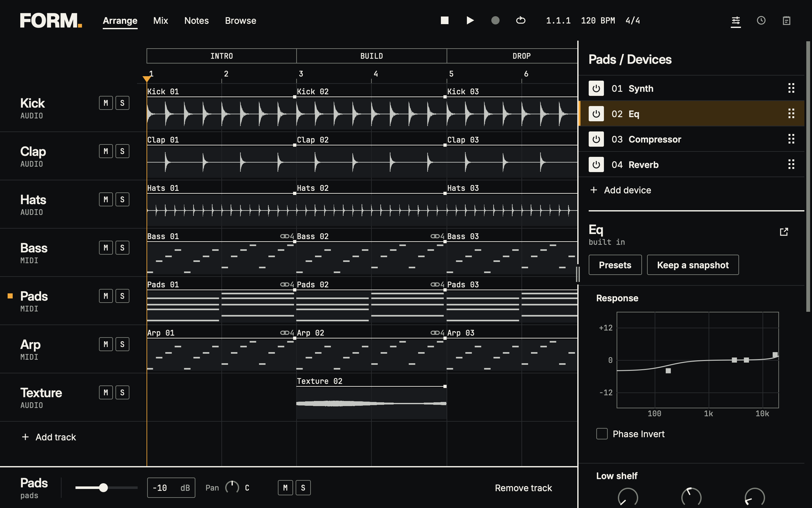Click the right panel vertical scrollbar
The width and height of the screenshot is (812, 508).
(808, 177)
